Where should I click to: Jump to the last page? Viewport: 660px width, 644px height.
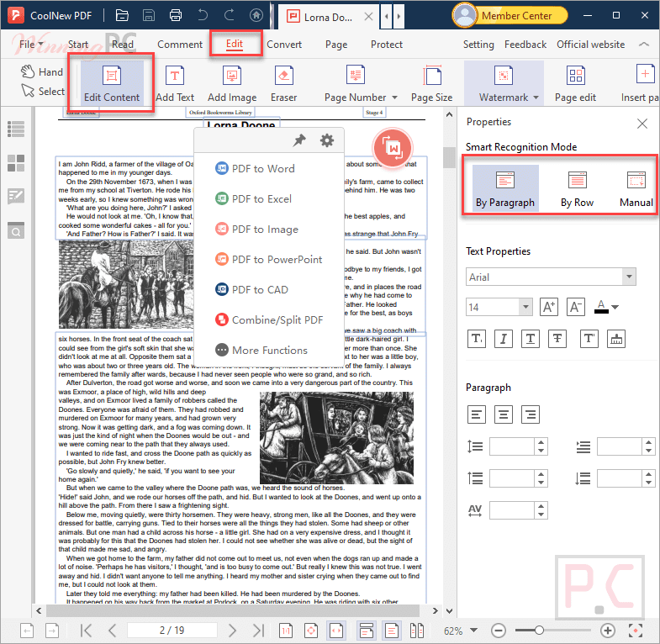click(x=258, y=631)
